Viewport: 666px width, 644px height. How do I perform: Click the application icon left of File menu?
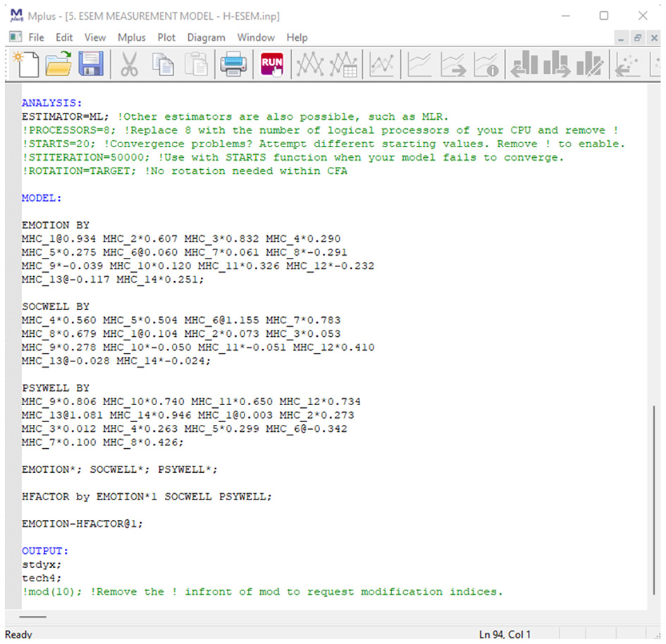tap(15, 37)
